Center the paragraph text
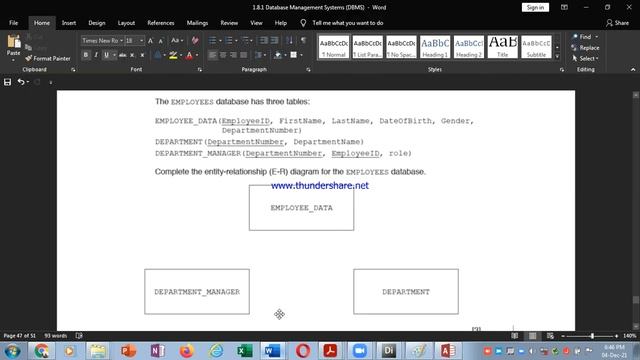The image size is (640, 360). (x=223, y=55)
